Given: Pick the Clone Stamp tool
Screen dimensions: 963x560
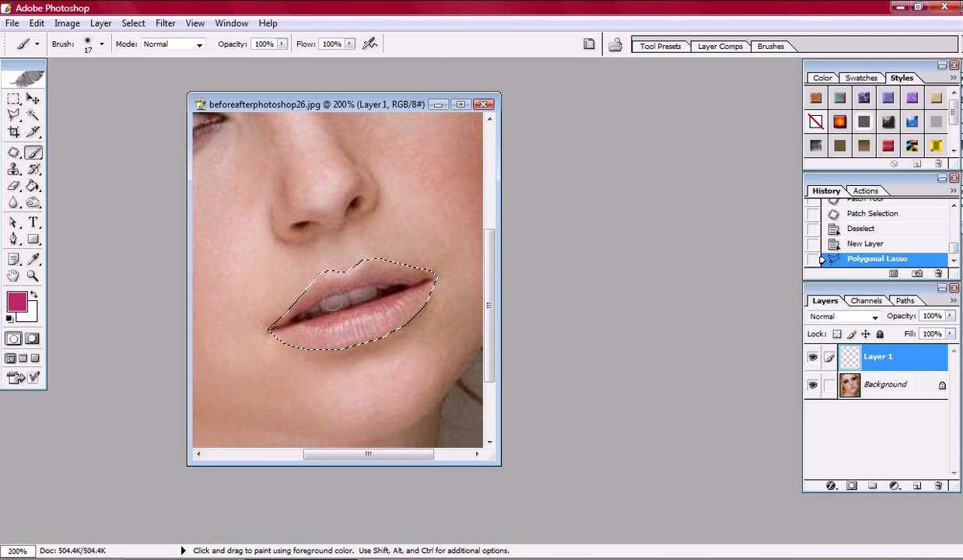Looking at the screenshot, I should (x=14, y=169).
